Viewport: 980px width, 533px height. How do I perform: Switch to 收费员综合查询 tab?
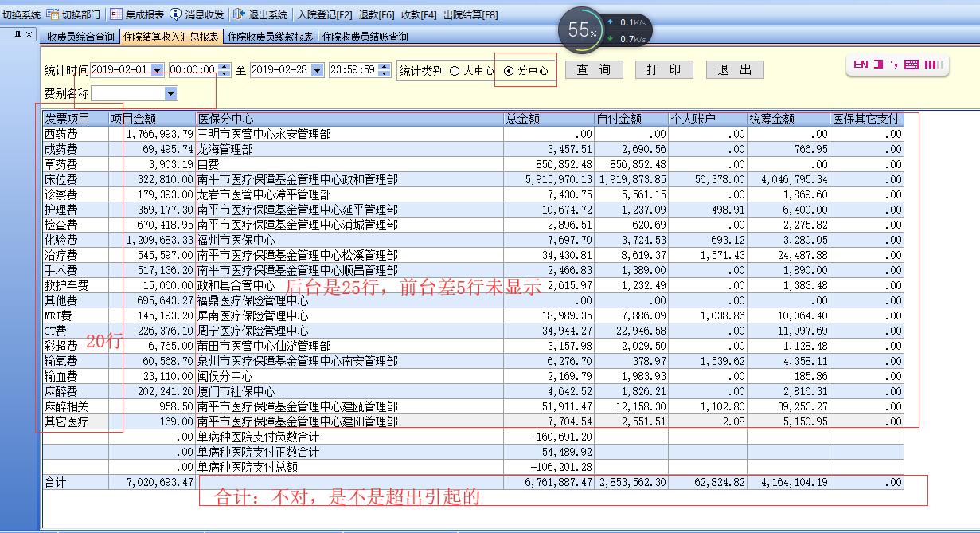pyautogui.click(x=80, y=37)
